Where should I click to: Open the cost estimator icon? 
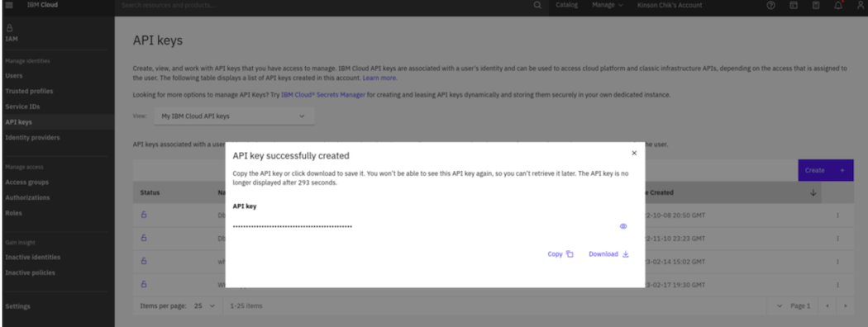[815, 5]
